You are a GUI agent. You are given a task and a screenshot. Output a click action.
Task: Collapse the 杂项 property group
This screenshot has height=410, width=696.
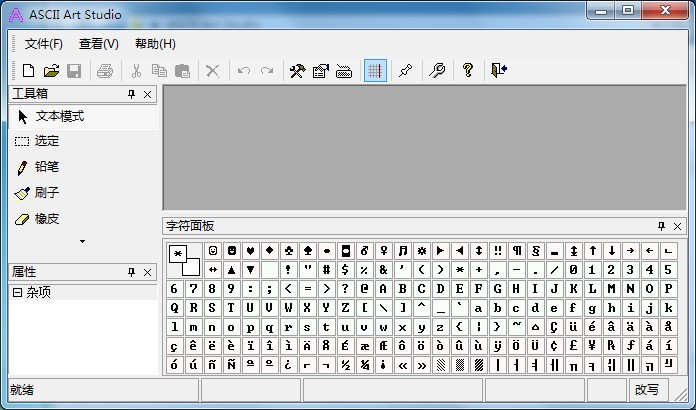click(17, 292)
